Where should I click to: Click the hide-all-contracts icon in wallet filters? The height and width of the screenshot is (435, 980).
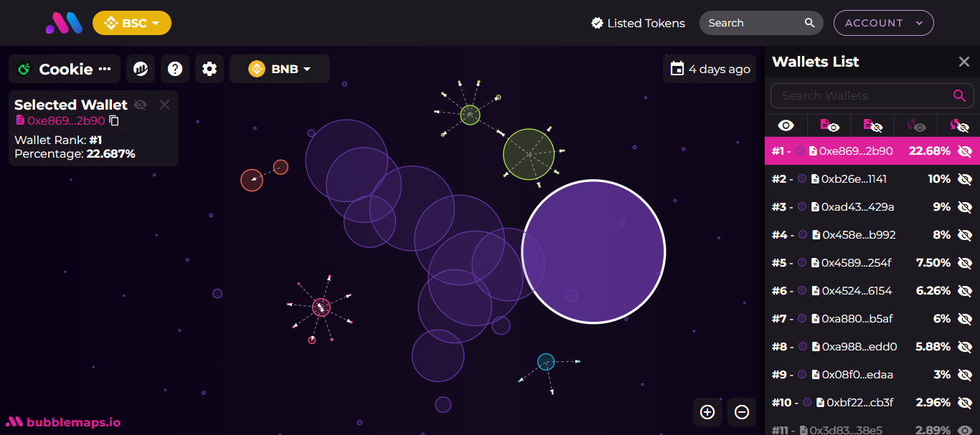(x=872, y=125)
